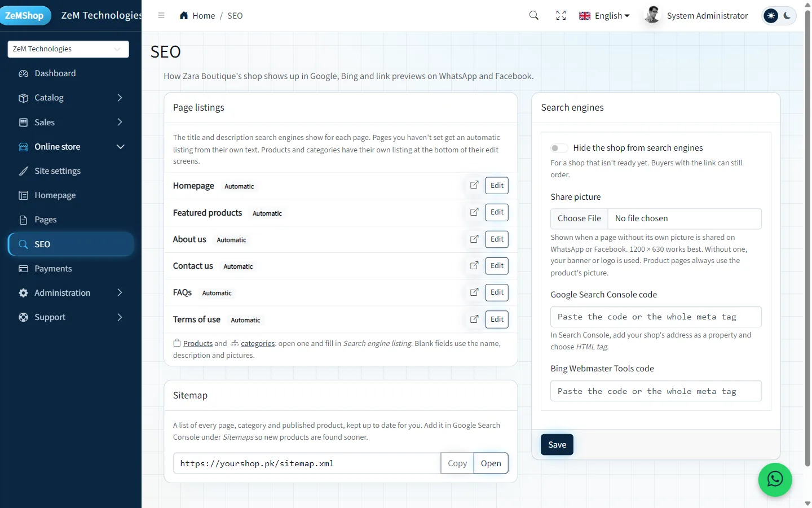Click the Google Search Console code field
The image size is (812, 508).
[656, 317]
